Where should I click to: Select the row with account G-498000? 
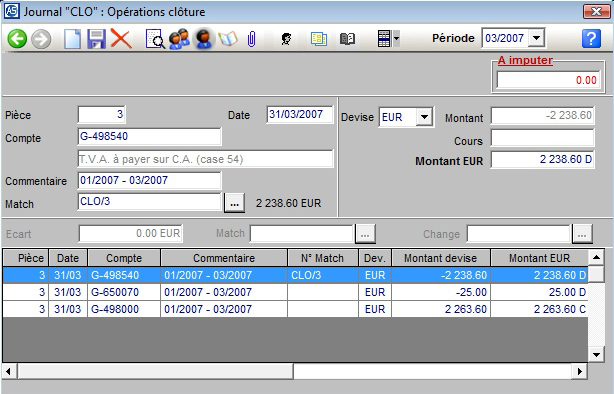pos(295,309)
